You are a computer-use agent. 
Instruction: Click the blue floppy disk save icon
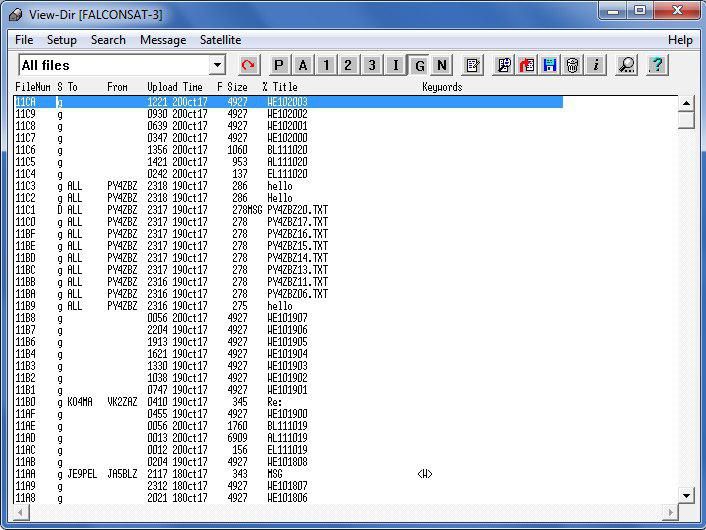pos(549,65)
